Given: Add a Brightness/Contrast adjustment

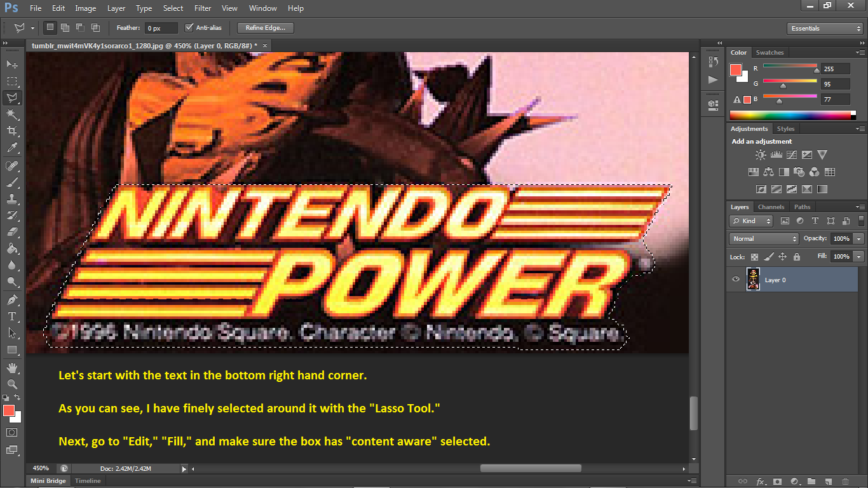Looking at the screenshot, I should coord(761,154).
